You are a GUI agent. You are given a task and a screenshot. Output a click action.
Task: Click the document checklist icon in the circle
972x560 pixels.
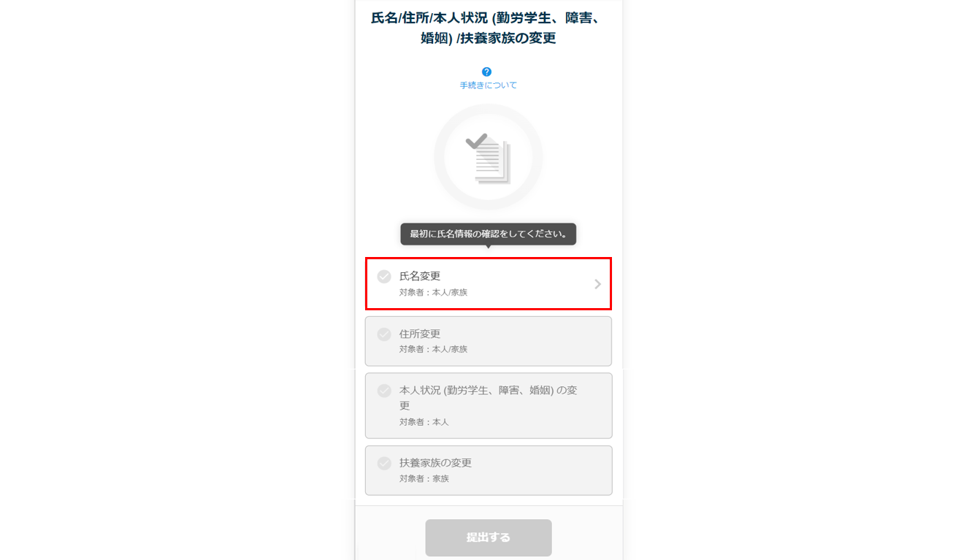488,157
